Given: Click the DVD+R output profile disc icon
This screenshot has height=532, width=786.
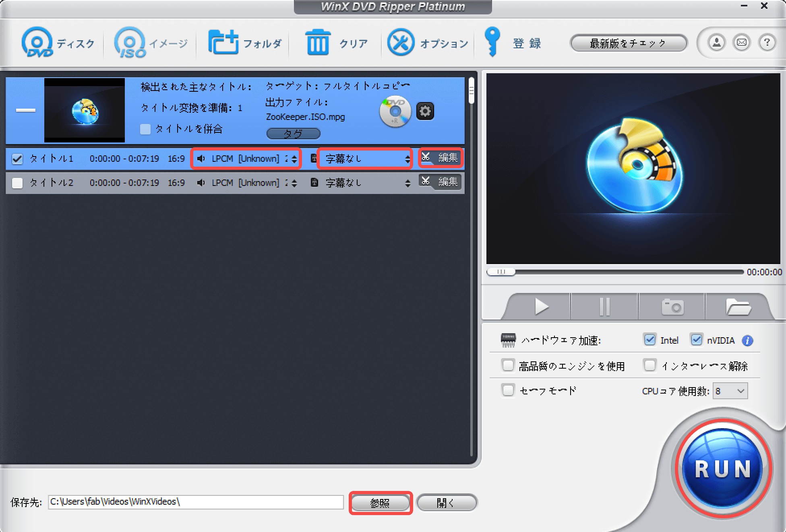Looking at the screenshot, I should coord(395,111).
